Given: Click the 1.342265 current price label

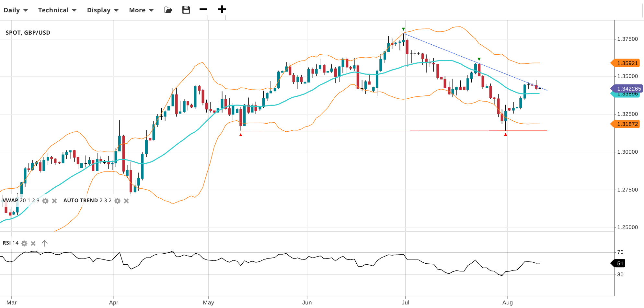Looking at the screenshot, I should pyautogui.click(x=628, y=89).
